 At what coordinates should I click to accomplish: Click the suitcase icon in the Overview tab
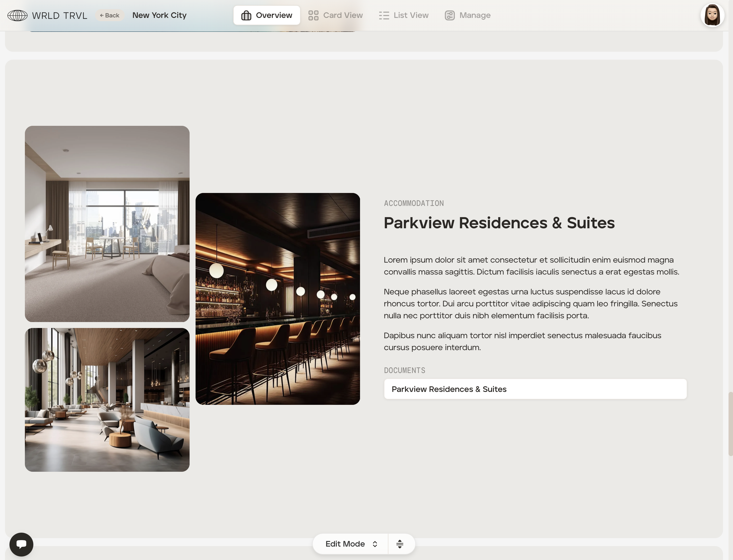(x=246, y=15)
